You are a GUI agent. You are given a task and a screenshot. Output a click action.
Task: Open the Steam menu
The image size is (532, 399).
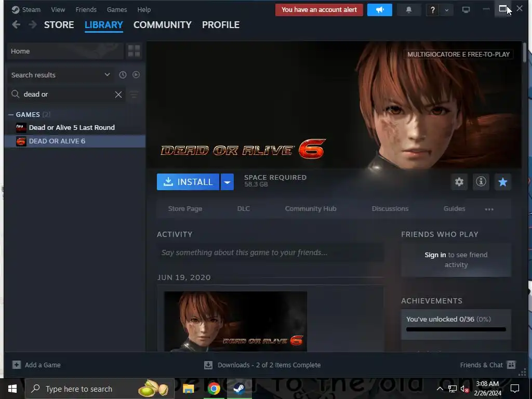coord(31,10)
